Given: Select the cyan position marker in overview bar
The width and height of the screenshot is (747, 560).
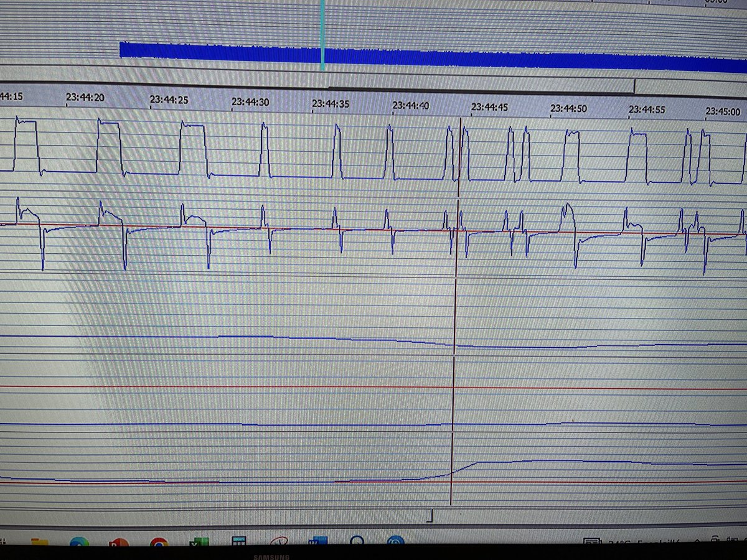Looking at the screenshot, I should click(x=322, y=34).
